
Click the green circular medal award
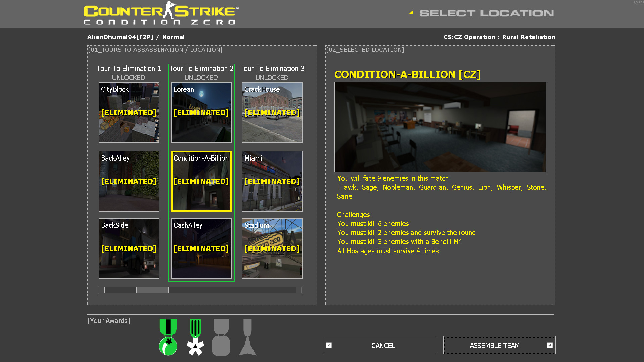coord(168,337)
